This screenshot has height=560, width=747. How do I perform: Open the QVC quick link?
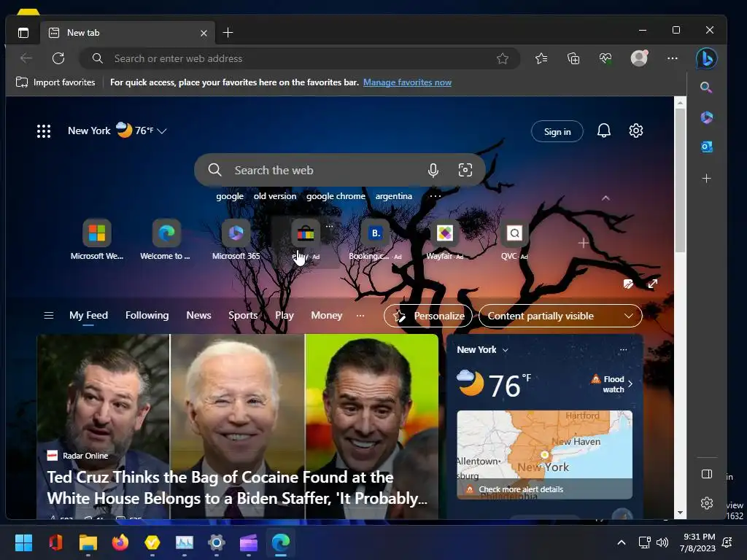[x=514, y=240]
